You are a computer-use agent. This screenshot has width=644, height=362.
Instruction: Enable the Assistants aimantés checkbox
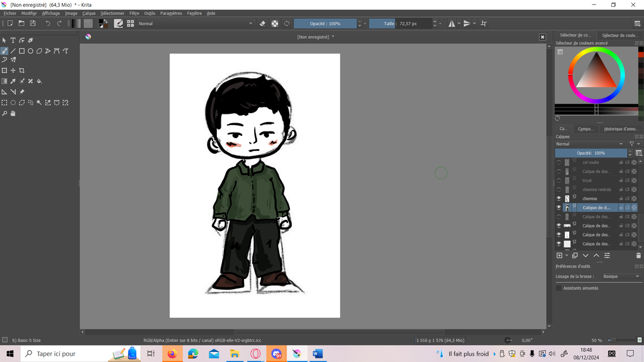tap(558, 288)
